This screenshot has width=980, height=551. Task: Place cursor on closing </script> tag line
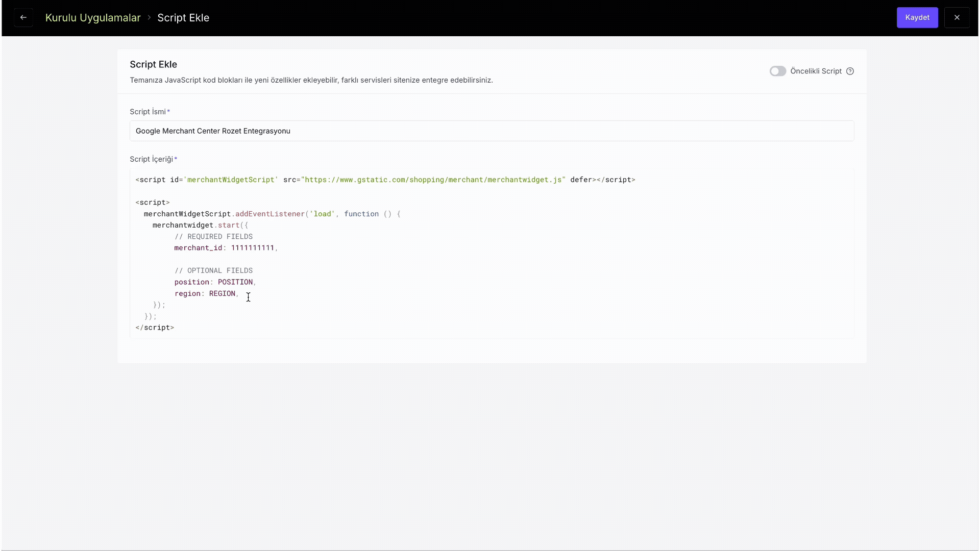(x=155, y=328)
